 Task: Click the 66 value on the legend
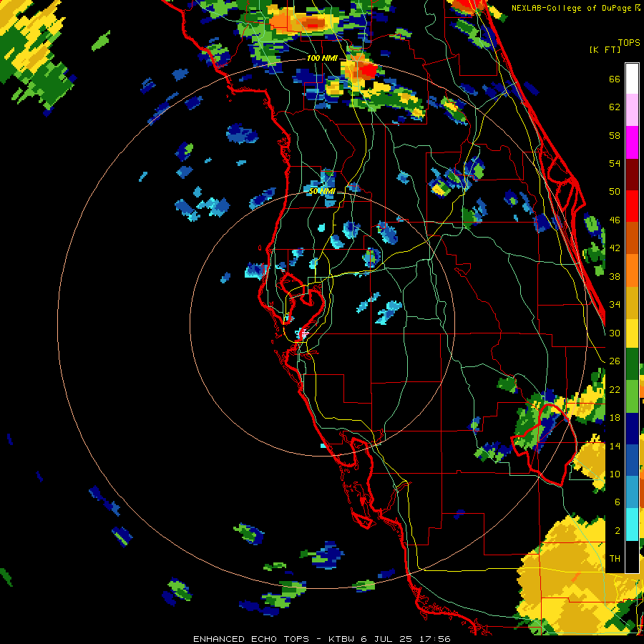615,79
